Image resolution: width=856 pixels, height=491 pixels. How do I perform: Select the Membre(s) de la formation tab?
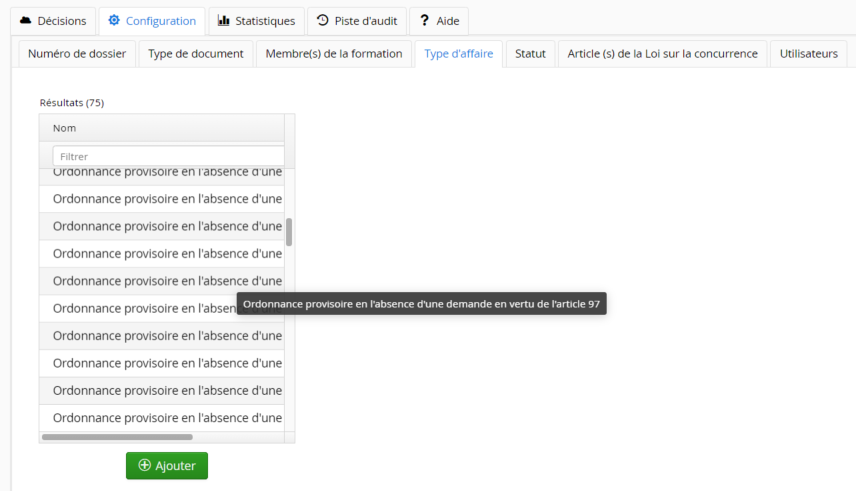pos(334,54)
